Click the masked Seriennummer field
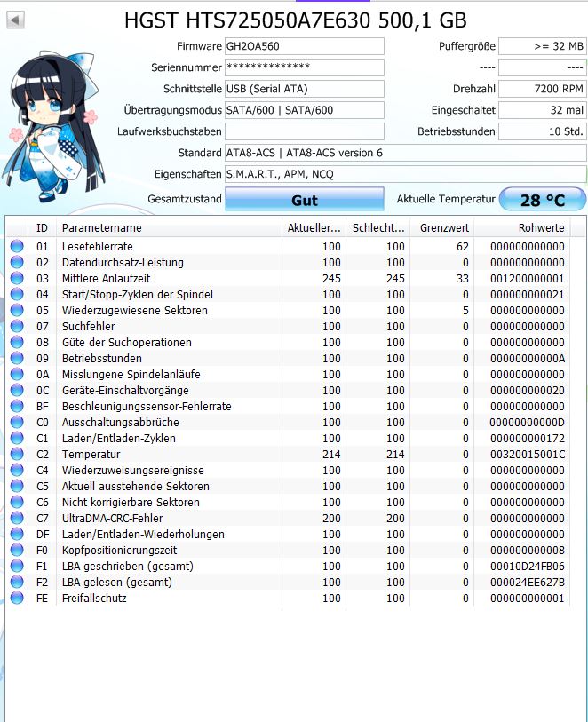 [305, 67]
